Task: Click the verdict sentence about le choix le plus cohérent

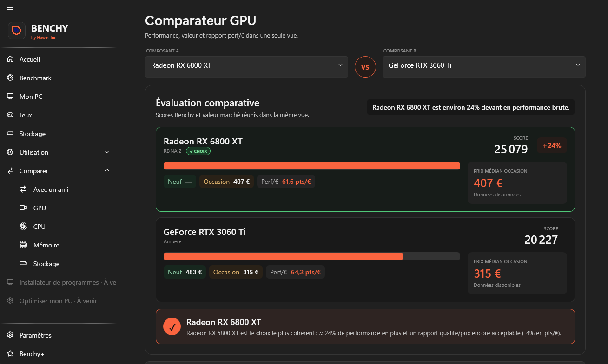Action: click(374, 333)
